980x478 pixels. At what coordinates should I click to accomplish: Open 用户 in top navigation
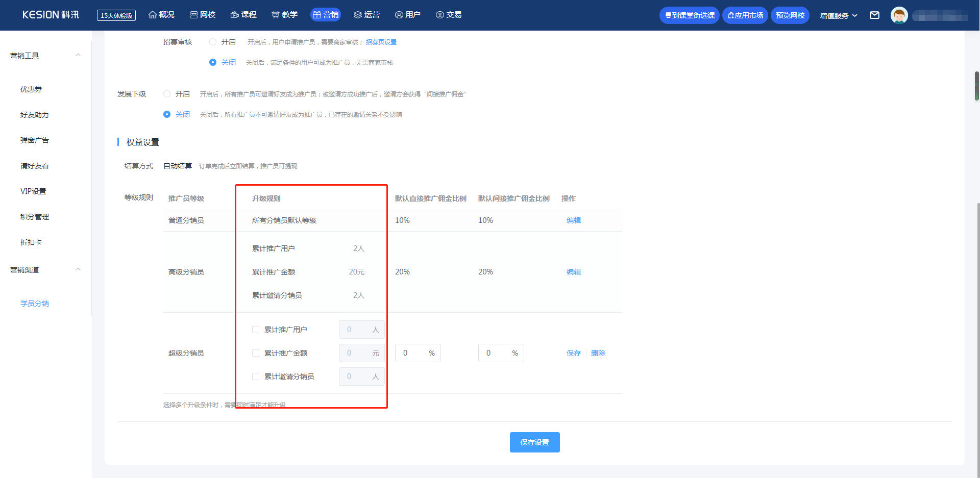[407, 15]
